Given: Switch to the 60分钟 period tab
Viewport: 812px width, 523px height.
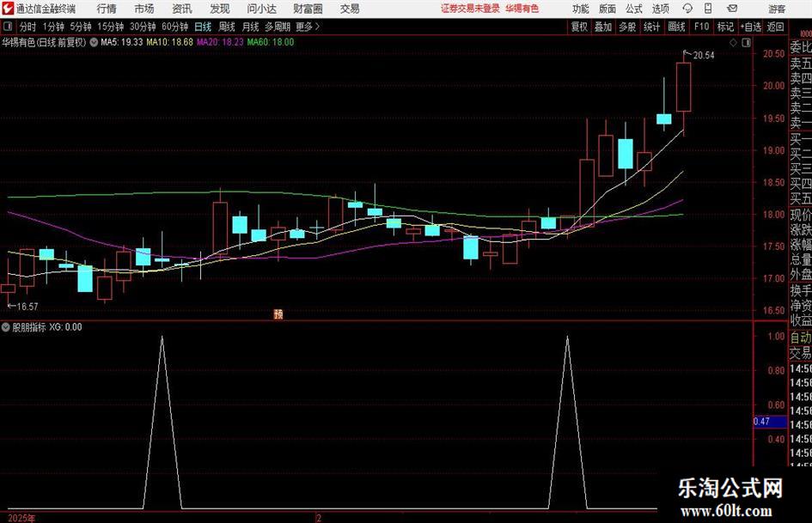Looking at the screenshot, I should (x=175, y=27).
